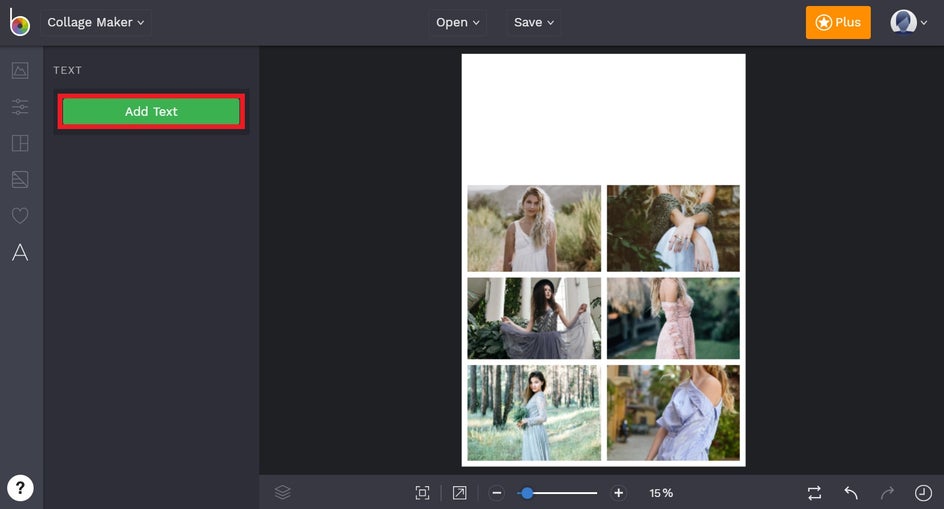Click the redo arrow icon
Image resolution: width=944 pixels, height=509 pixels.
click(x=887, y=493)
